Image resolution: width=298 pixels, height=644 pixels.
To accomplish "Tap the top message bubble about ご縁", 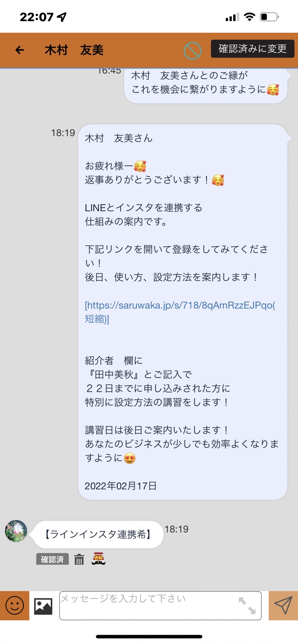I will tap(206, 85).
